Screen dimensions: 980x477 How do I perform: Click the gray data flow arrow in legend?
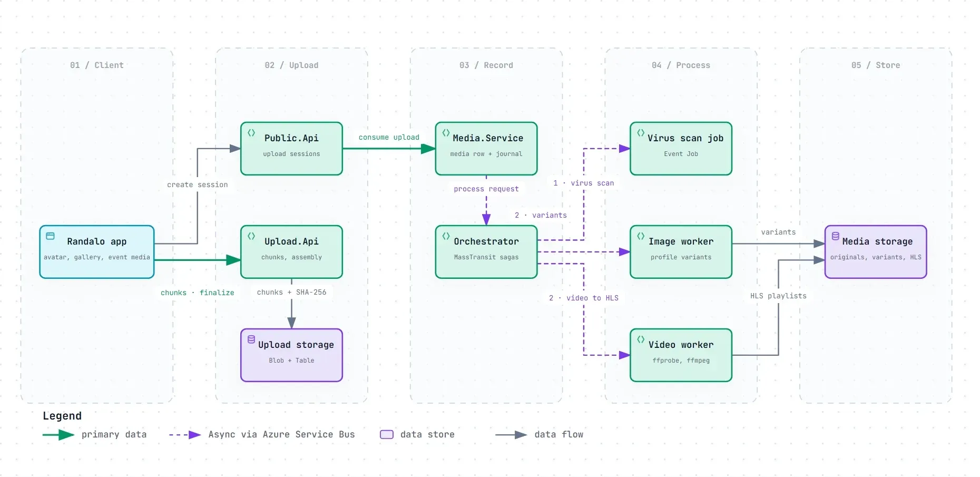click(x=511, y=435)
